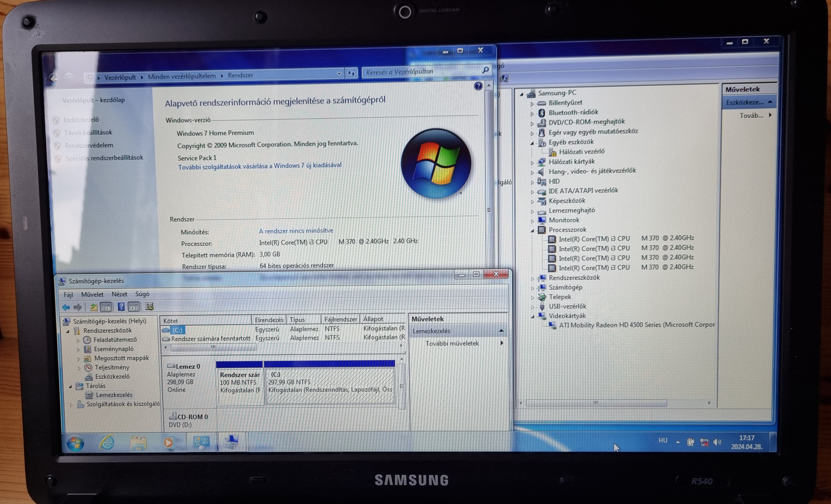Click the network icon in the system tray
831x504 pixels.
point(704,442)
